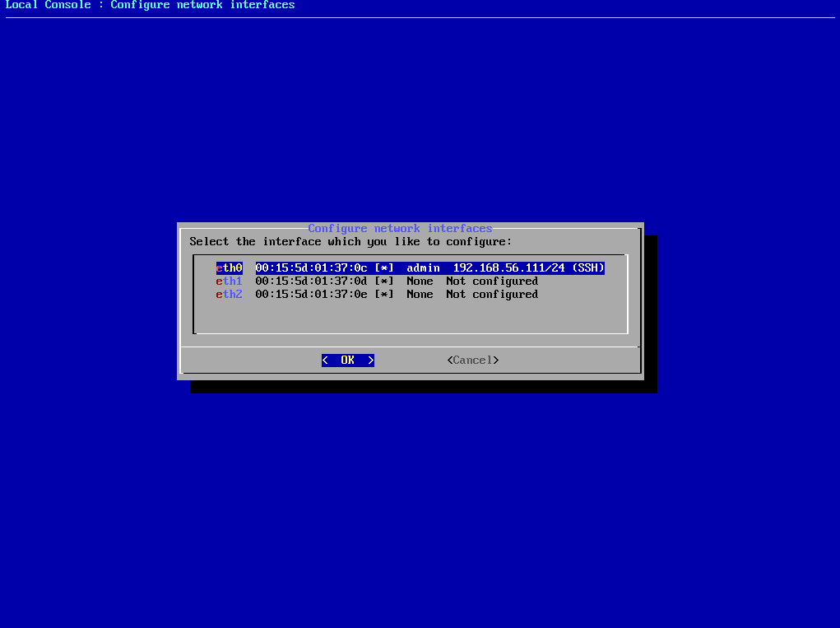Click the Configure network interfaces dialog title
The image size is (840, 628).
(x=400, y=228)
